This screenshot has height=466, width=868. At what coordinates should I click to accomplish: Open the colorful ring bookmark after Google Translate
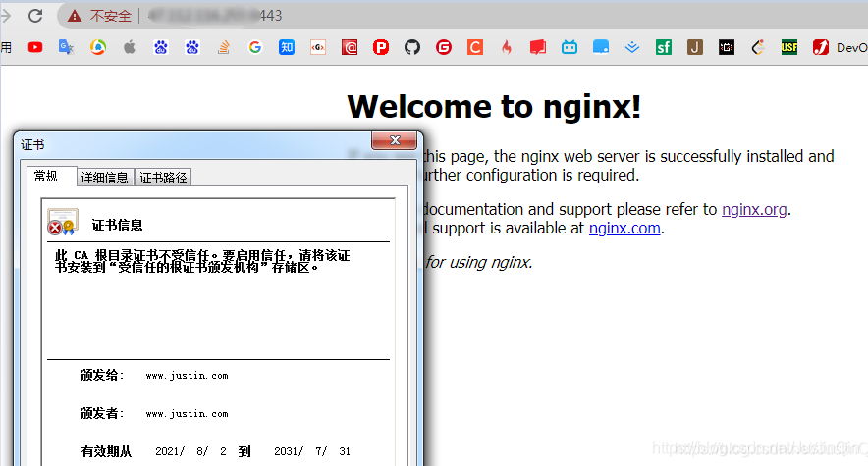[98, 47]
